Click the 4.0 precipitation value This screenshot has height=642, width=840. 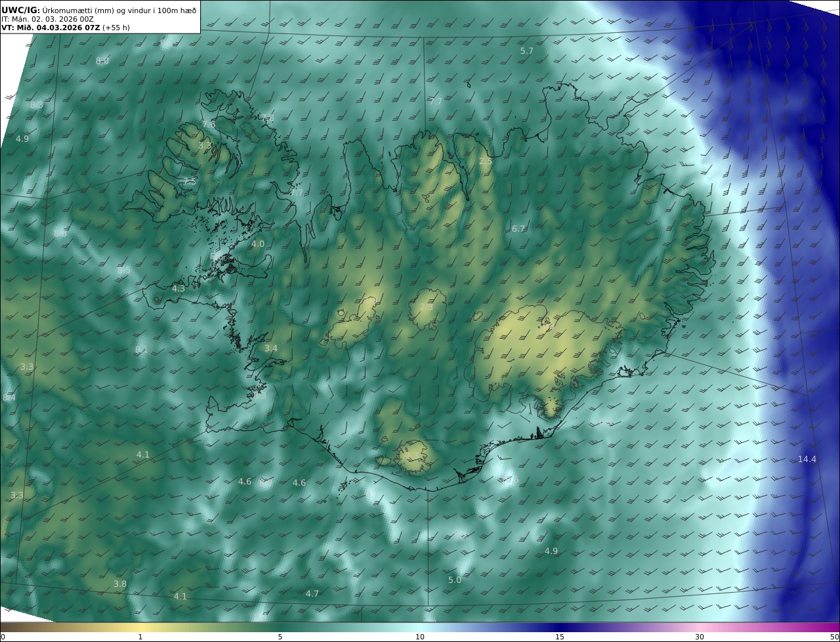coord(258,244)
